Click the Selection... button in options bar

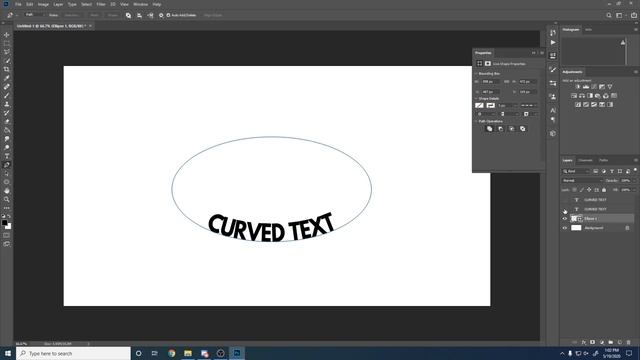tap(71, 15)
